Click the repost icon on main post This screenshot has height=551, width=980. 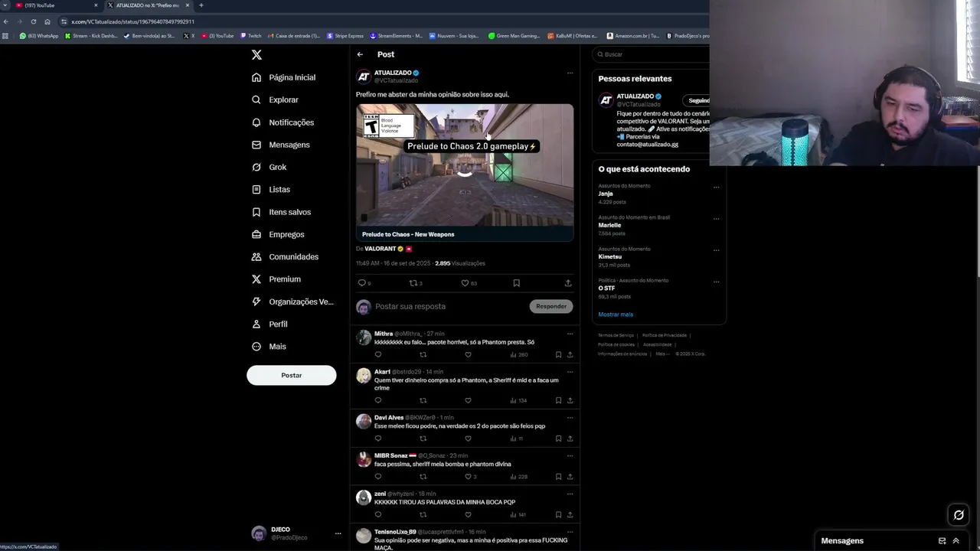pyautogui.click(x=413, y=283)
